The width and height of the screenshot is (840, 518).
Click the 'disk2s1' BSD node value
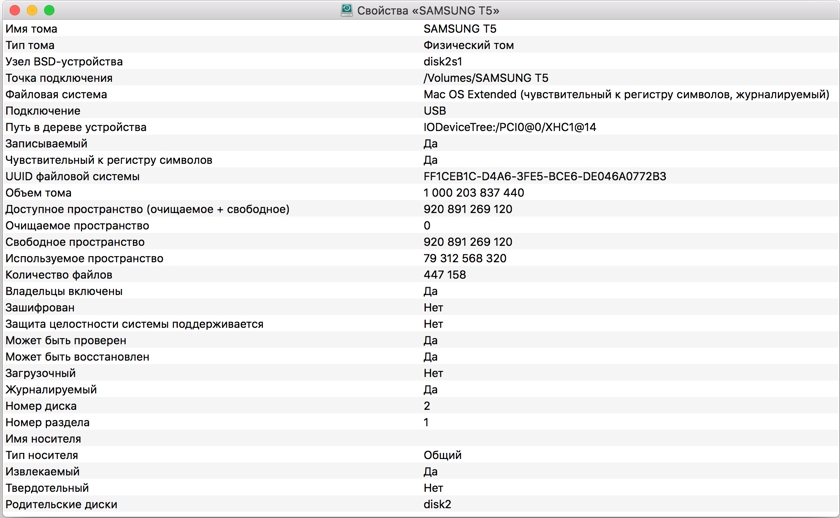click(442, 62)
